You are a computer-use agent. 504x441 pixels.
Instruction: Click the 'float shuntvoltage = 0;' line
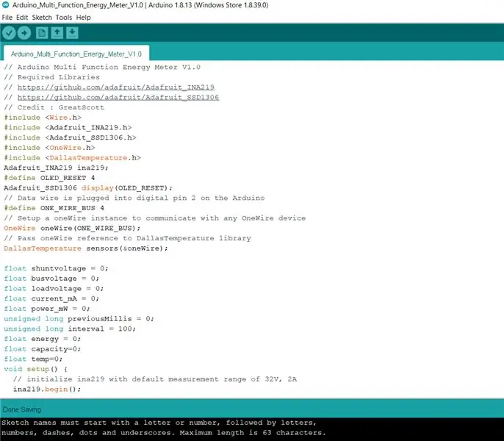pyautogui.click(x=56, y=268)
